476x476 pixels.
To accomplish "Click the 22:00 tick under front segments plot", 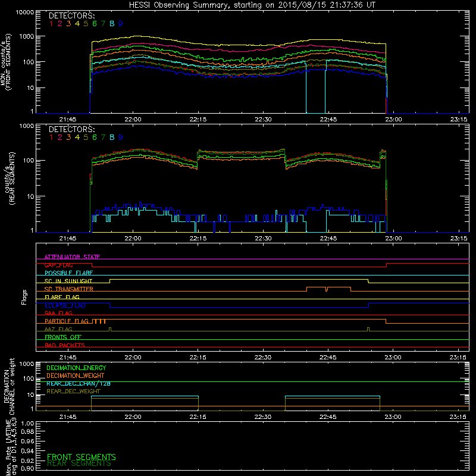I will coord(133,120).
